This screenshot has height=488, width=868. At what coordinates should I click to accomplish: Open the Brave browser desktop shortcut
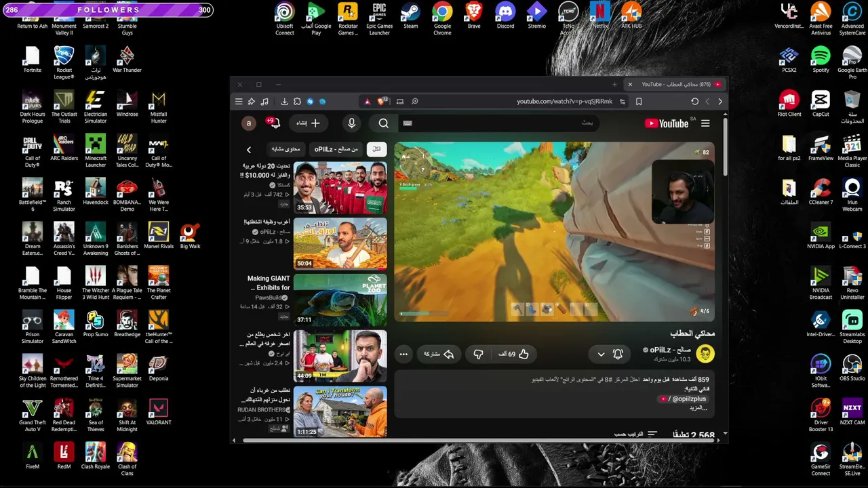click(x=474, y=16)
